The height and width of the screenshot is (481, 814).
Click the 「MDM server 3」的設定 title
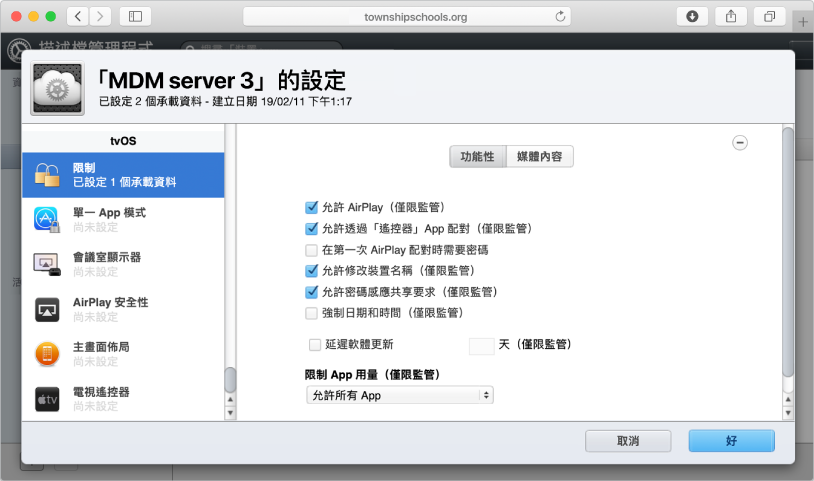click(x=222, y=81)
